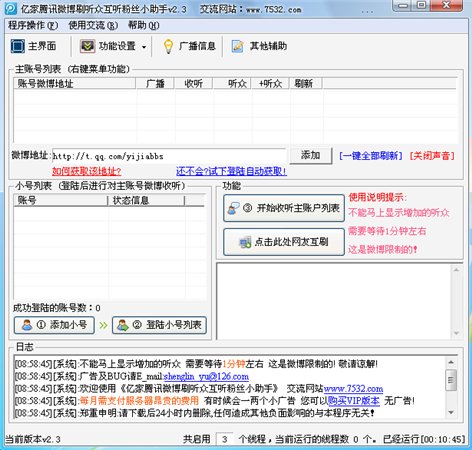The width and height of the screenshot is (472, 450).
Task: Sort by +听众 column header
Action: coord(270,83)
